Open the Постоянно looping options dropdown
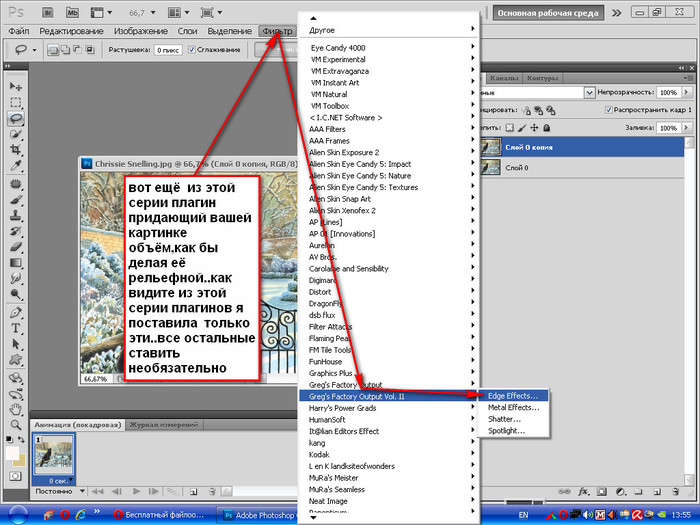 (x=82, y=491)
